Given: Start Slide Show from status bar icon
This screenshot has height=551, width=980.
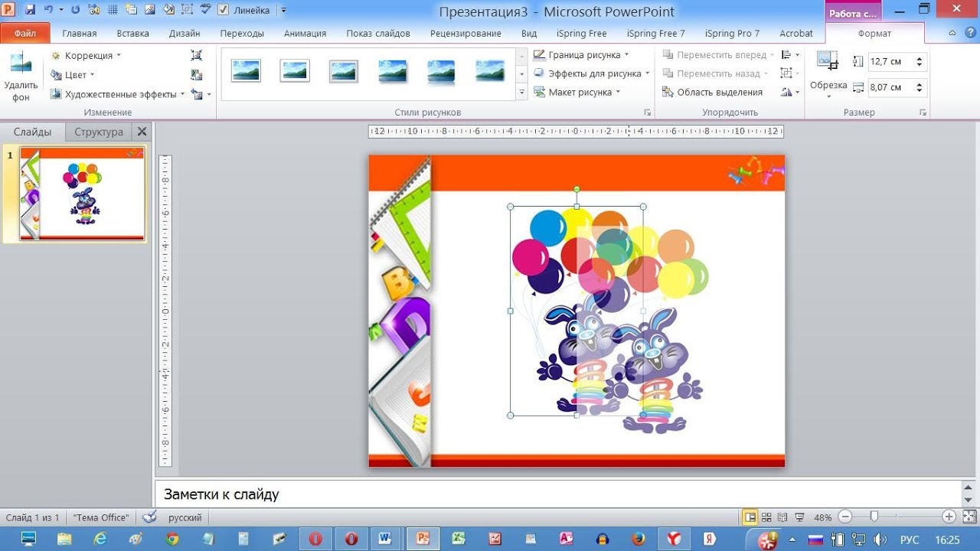Looking at the screenshot, I should [x=799, y=517].
